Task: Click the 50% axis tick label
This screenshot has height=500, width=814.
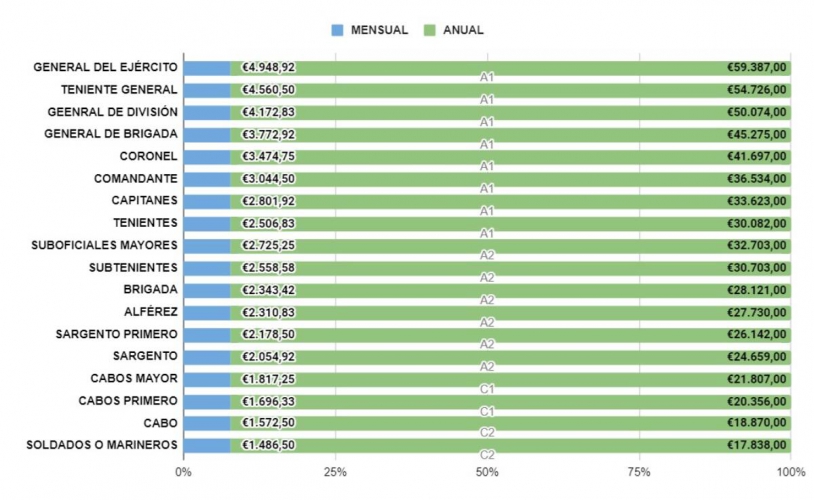Action: click(487, 471)
